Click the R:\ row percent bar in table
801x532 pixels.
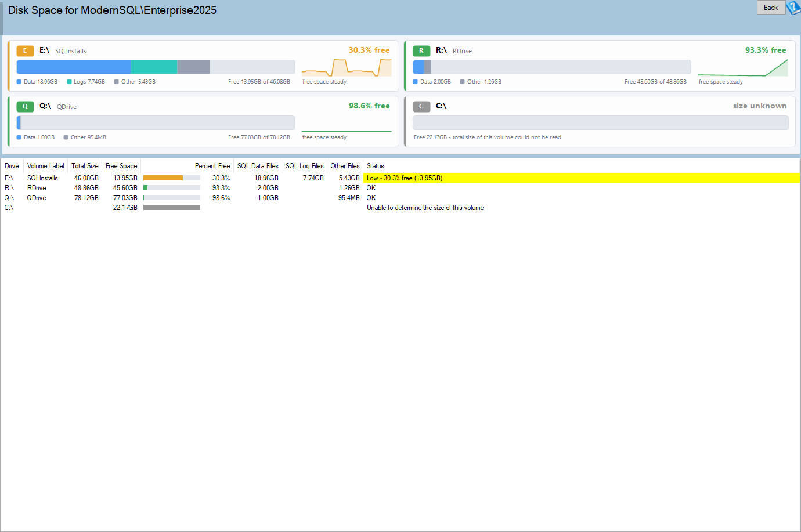(x=172, y=188)
